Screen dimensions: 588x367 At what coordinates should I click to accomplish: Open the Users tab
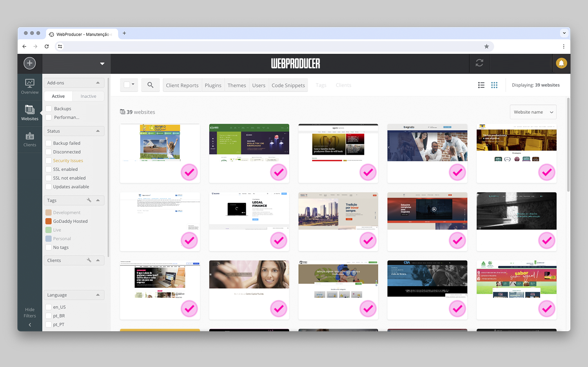tap(259, 85)
